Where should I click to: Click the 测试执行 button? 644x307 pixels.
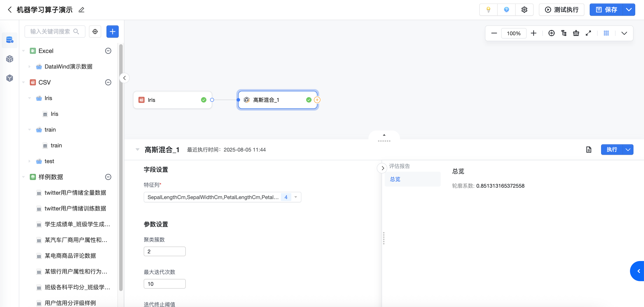(561, 10)
